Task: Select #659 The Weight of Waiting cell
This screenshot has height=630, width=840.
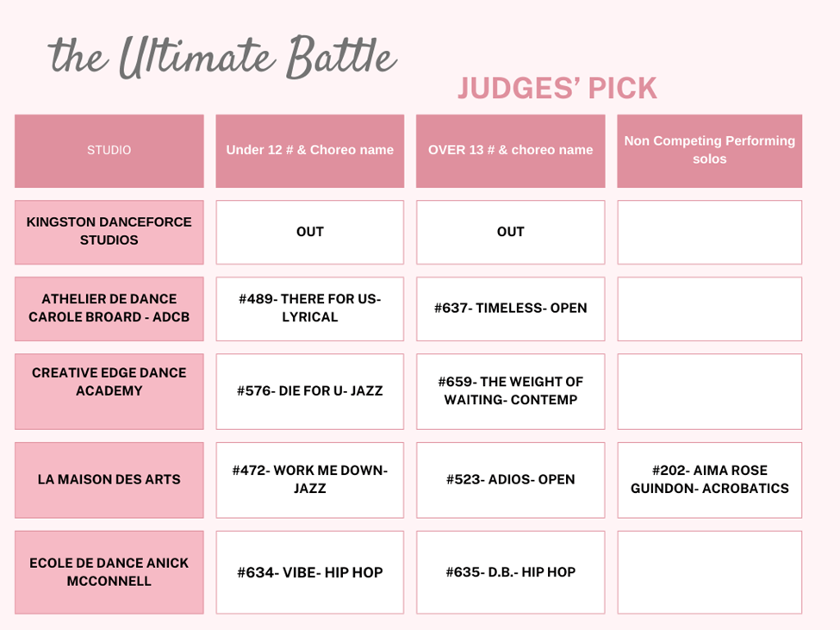Action: [510, 390]
